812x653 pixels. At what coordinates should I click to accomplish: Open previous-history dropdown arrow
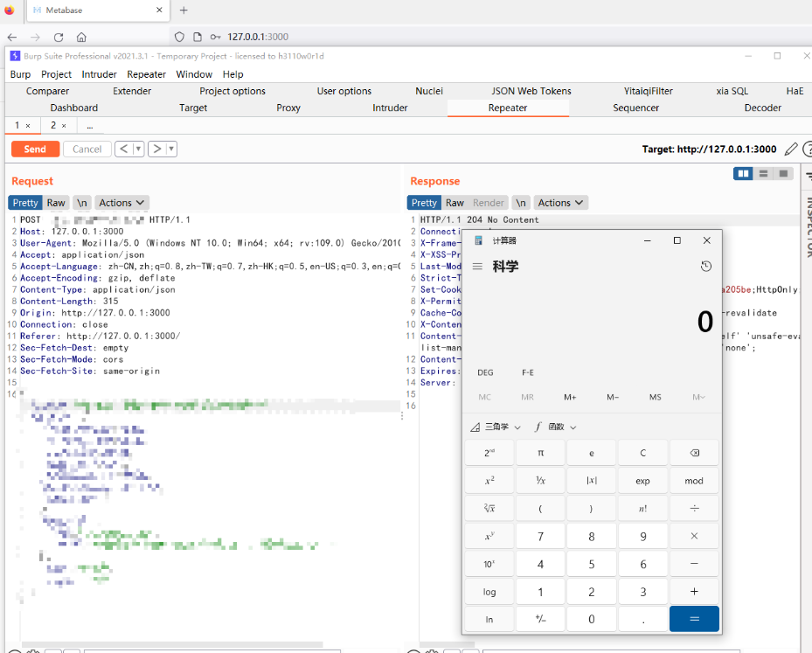(138, 149)
